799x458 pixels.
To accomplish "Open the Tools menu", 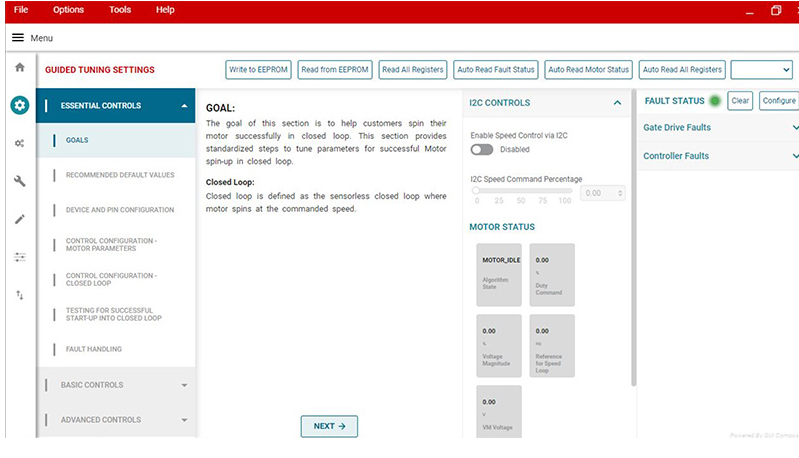I will [120, 10].
